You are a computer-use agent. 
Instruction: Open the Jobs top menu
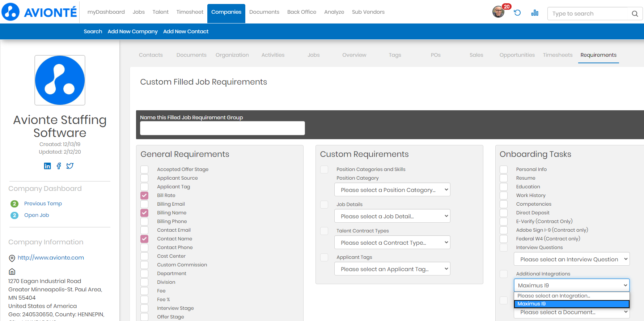point(139,12)
